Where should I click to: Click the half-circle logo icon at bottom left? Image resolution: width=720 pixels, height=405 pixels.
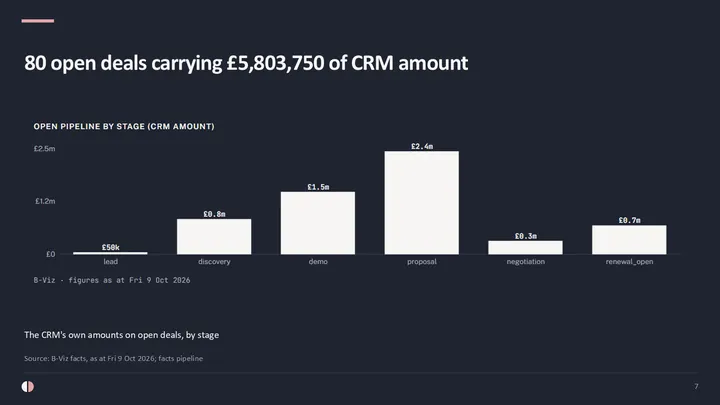tap(28, 387)
